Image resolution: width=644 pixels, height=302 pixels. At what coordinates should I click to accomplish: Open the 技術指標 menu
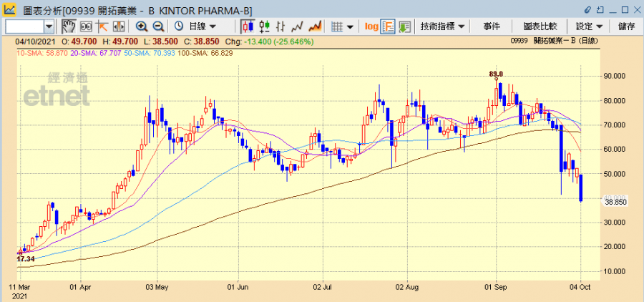coord(442,26)
